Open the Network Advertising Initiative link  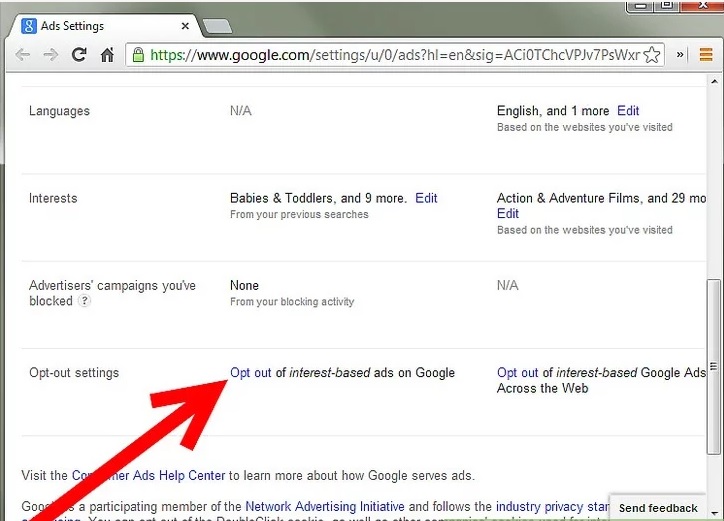click(x=325, y=506)
